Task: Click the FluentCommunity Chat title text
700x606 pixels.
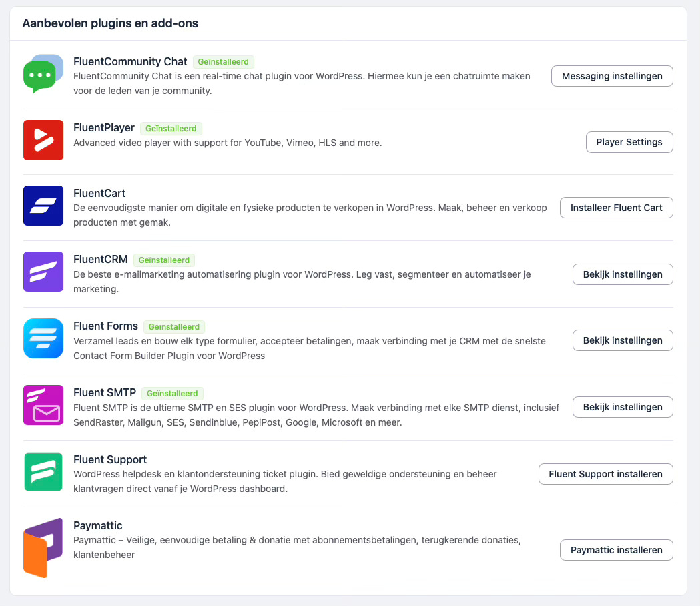Action: click(130, 61)
